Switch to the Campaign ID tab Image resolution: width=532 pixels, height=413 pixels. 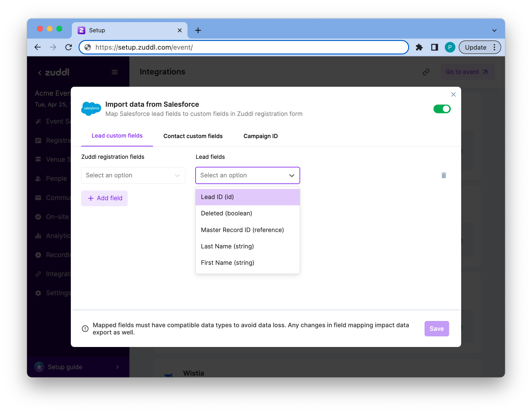point(260,136)
